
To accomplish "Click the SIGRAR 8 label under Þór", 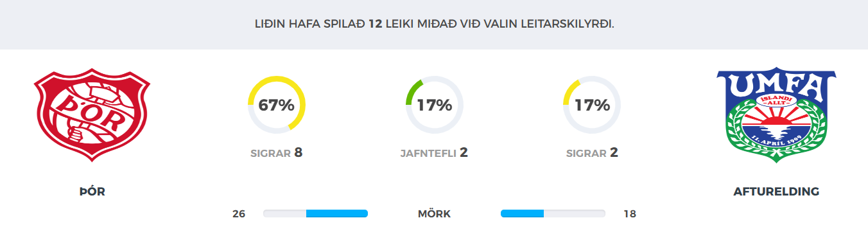I will point(276,153).
